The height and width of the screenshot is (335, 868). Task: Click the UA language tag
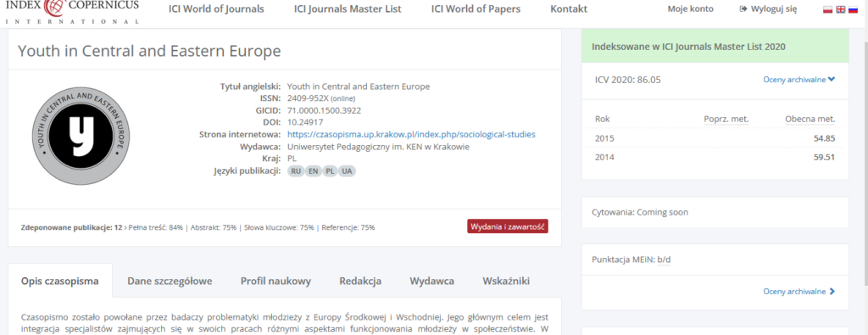tap(347, 171)
